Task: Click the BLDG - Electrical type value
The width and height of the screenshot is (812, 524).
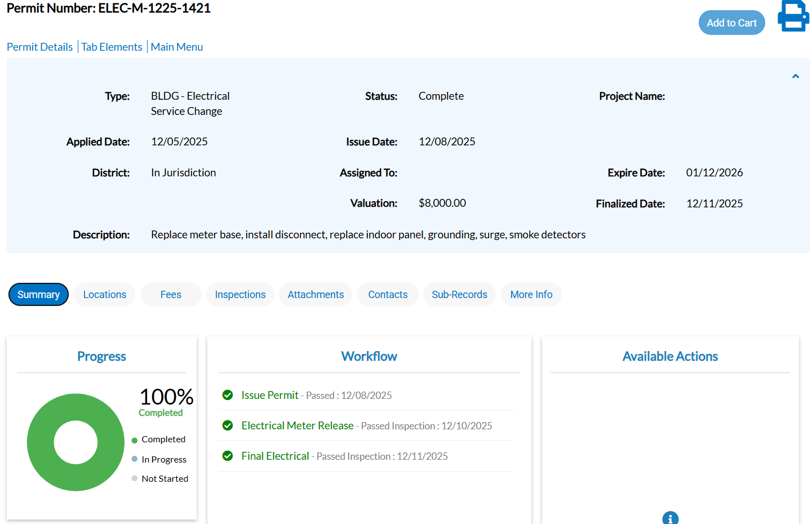Action: pyautogui.click(x=190, y=104)
